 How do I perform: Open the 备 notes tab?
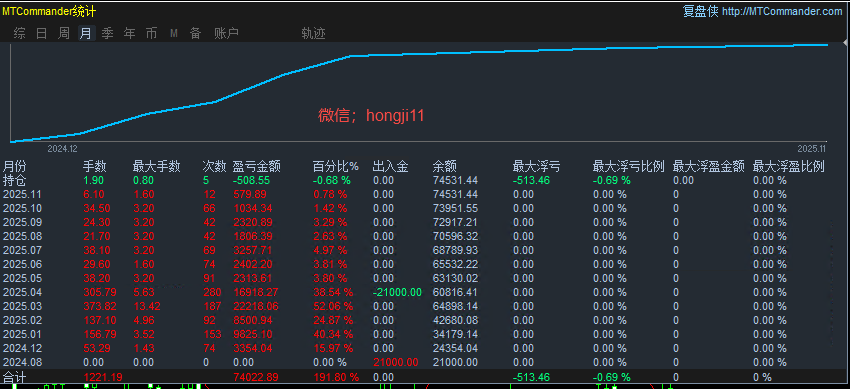[195, 34]
